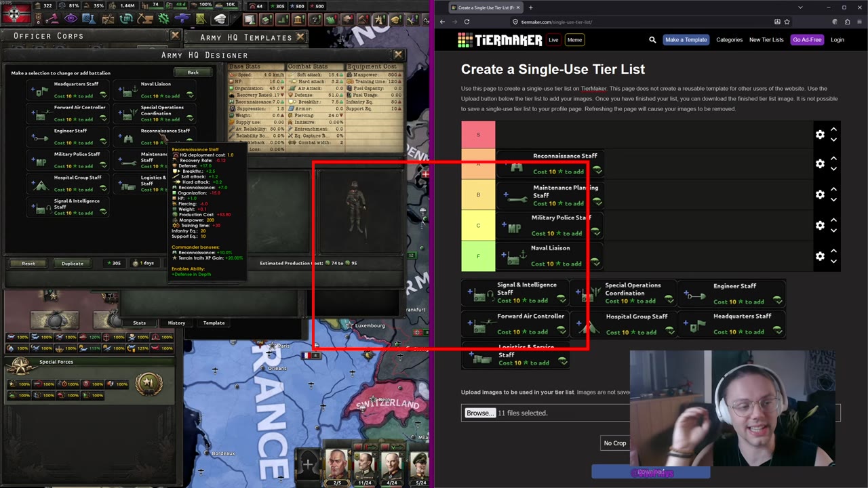Open the Trade arrows icon in the game toolbar
The image size is (868, 488).
tap(126, 20)
